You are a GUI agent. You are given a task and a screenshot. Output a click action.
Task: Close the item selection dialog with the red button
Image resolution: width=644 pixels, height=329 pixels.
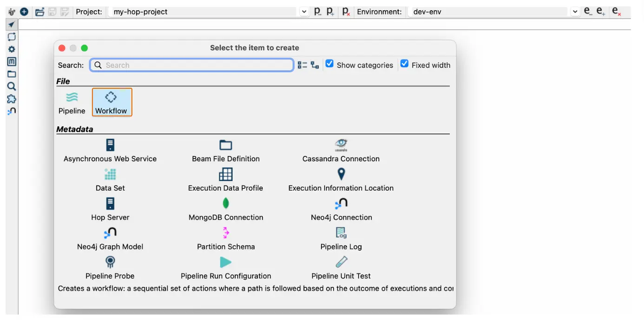click(62, 48)
